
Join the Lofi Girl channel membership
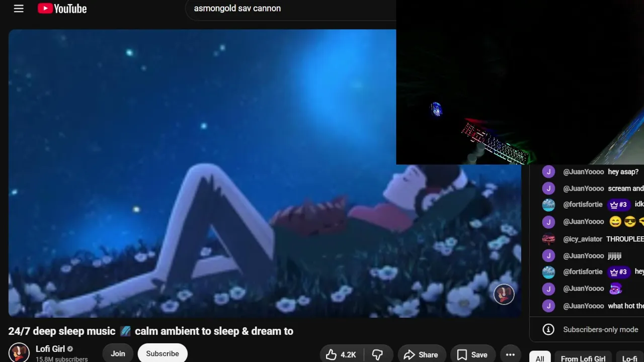click(x=118, y=353)
